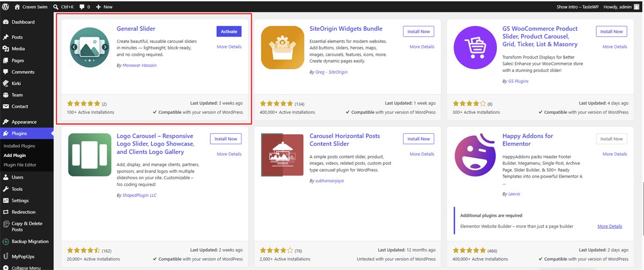Install GS WooCommerce Product Slider now
The width and height of the screenshot is (644, 270).
coord(611,32)
